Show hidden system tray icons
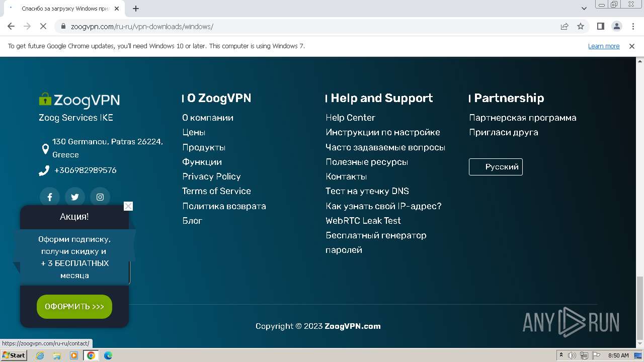 pyautogui.click(x=561, y=355)
